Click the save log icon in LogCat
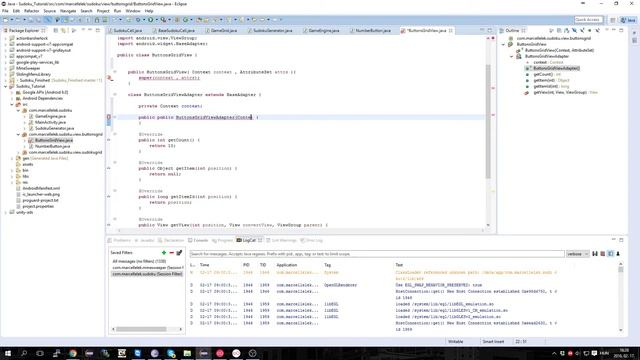640x360 pixels. point(595,254)
